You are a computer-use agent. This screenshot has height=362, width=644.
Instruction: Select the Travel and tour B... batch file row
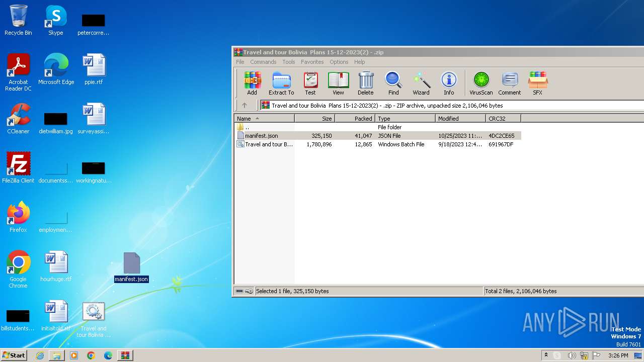(378, 144)
